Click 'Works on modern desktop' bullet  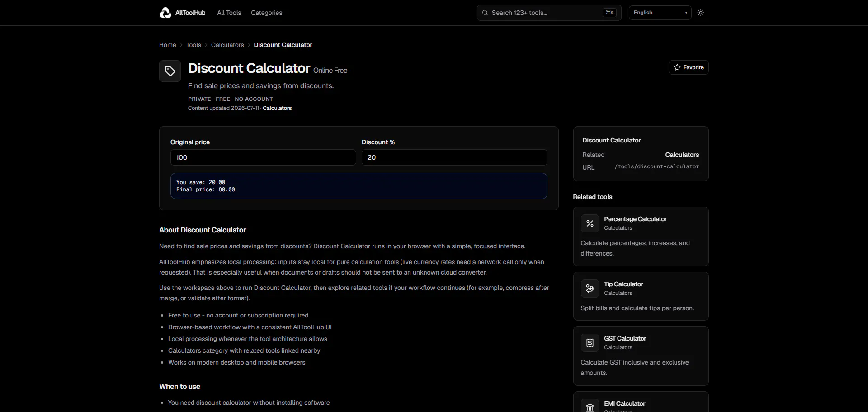237,362
